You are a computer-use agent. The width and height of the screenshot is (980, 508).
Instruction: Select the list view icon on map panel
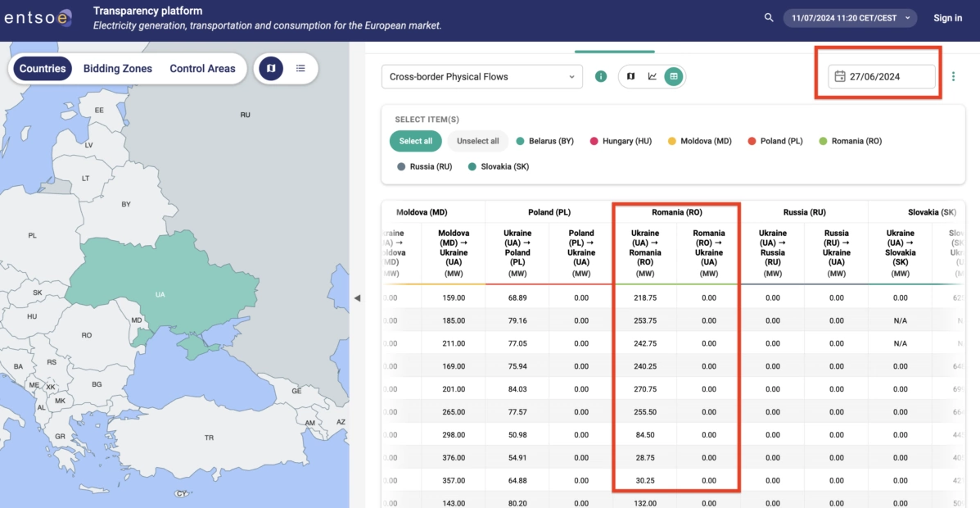pos(300,68)
